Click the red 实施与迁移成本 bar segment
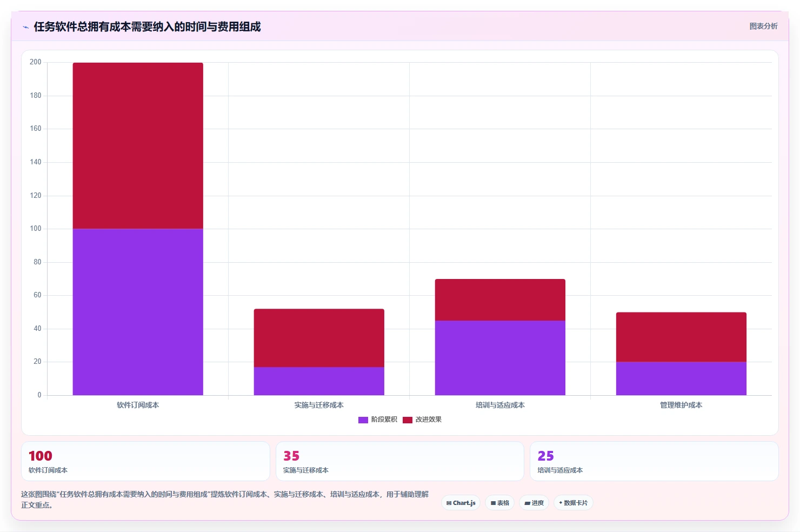Screen dimensions: 800x532 click(x=319, y=338)
